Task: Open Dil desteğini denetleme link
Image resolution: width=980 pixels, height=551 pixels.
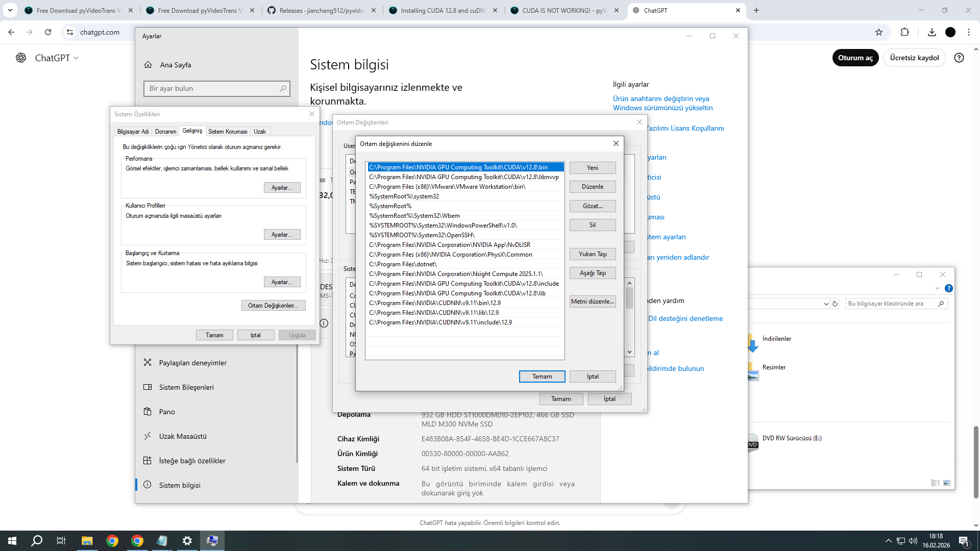Action: coord(685,319)
